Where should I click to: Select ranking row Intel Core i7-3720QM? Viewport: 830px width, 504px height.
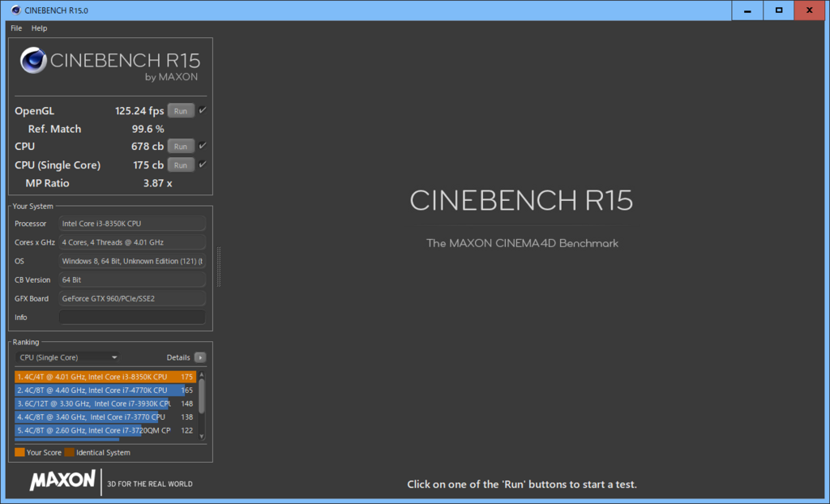tap(105, 430)
